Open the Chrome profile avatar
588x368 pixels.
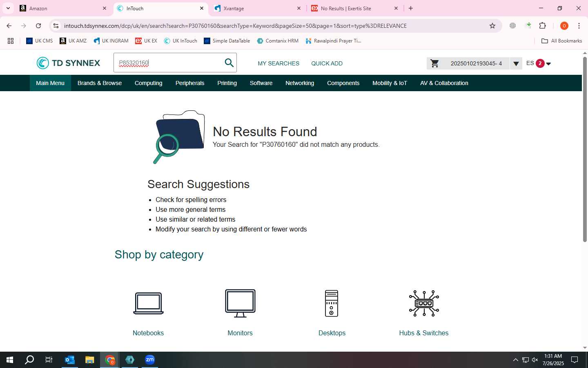pyautogui.click(x=564, y=26)
